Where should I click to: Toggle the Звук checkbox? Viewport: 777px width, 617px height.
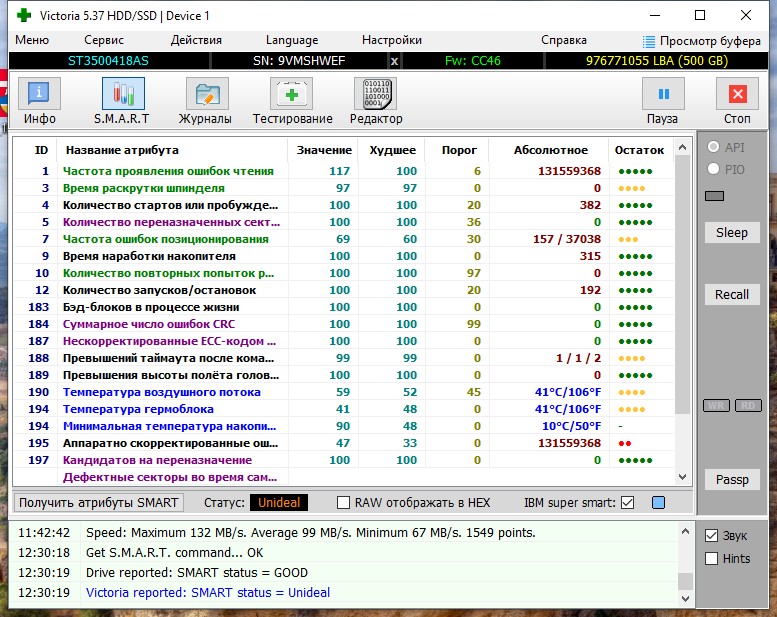tap(712, 536)
